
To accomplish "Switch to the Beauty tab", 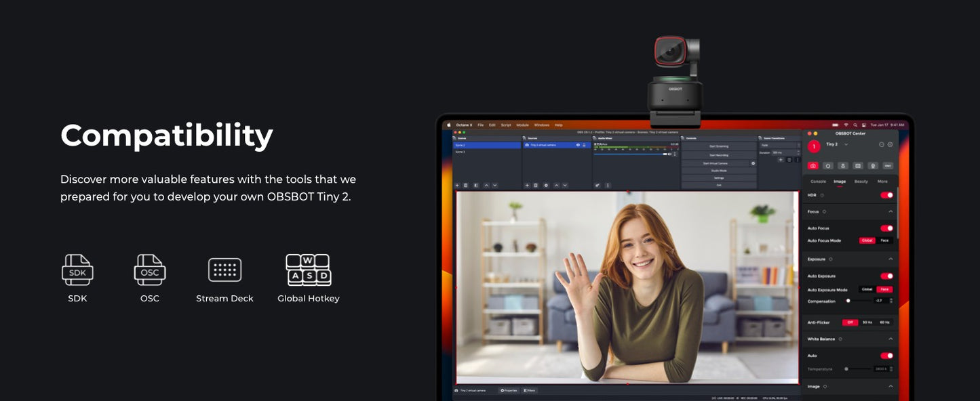I will click(x=861, y=182).
